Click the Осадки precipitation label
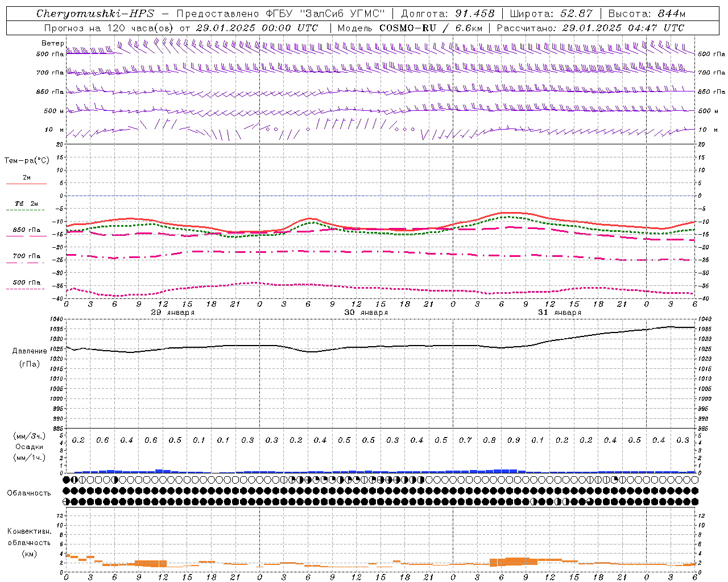The image size is (728, 582). click(30, 447)
